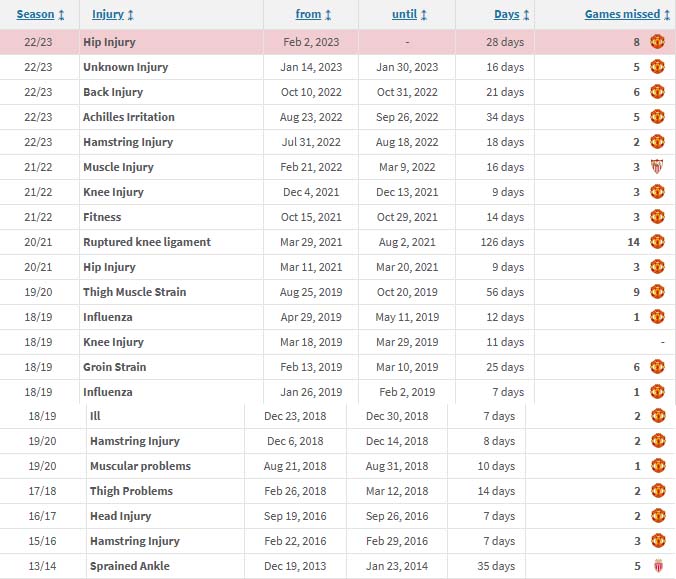Screen dimensions: 676x579
Task: Sort by Games missed column header
Action: [627, 14]
